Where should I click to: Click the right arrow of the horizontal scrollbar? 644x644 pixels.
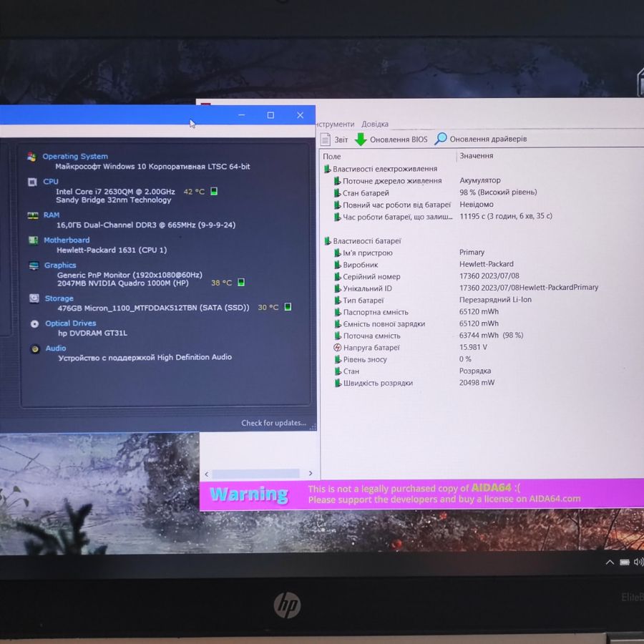[x=311, y=474]
